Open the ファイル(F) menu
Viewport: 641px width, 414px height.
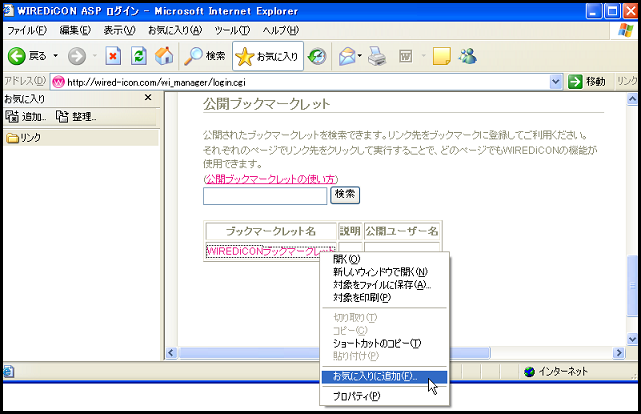[x=27, y=30]
